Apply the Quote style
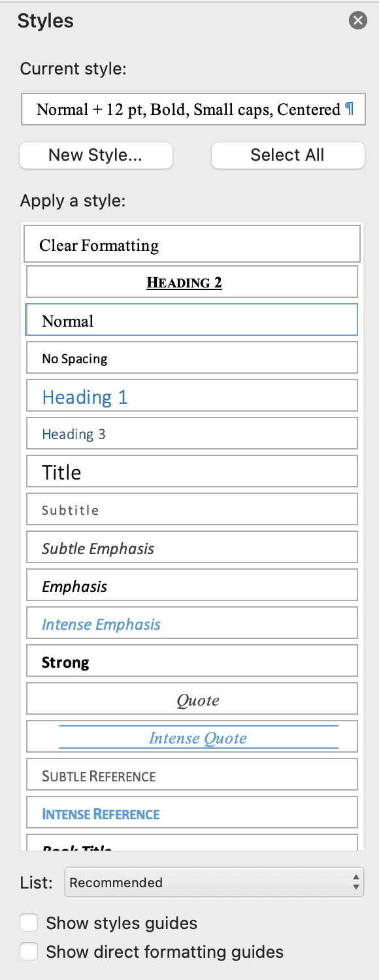Screen dimensions: 379x980 191,699
